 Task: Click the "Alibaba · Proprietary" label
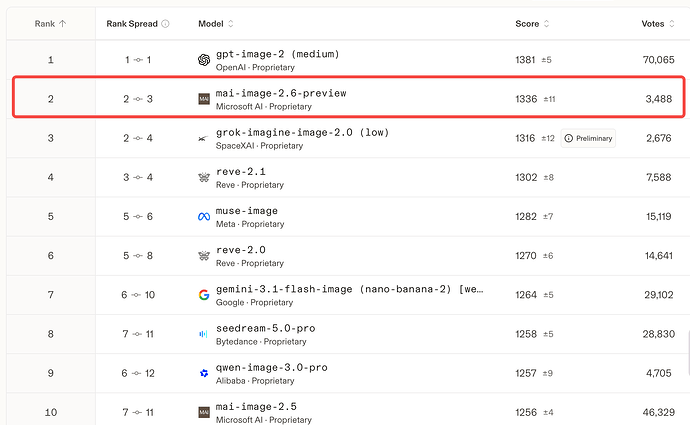(255, 381)
